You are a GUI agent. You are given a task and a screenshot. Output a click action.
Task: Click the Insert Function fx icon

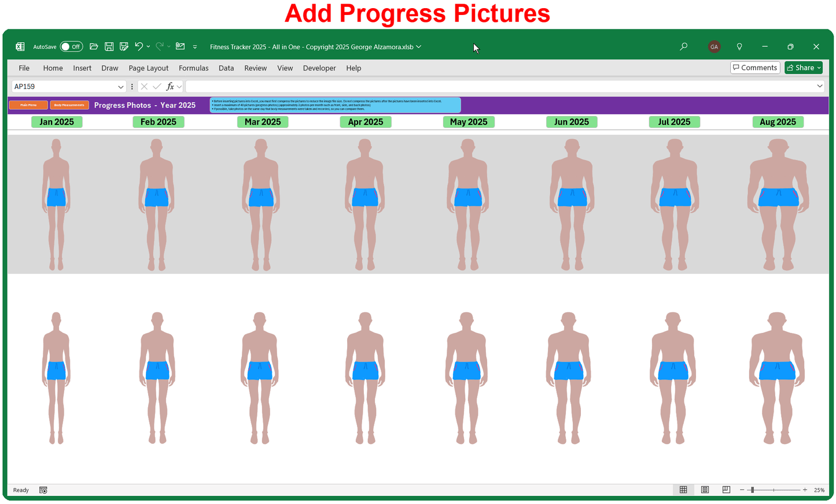coord(170,87)
